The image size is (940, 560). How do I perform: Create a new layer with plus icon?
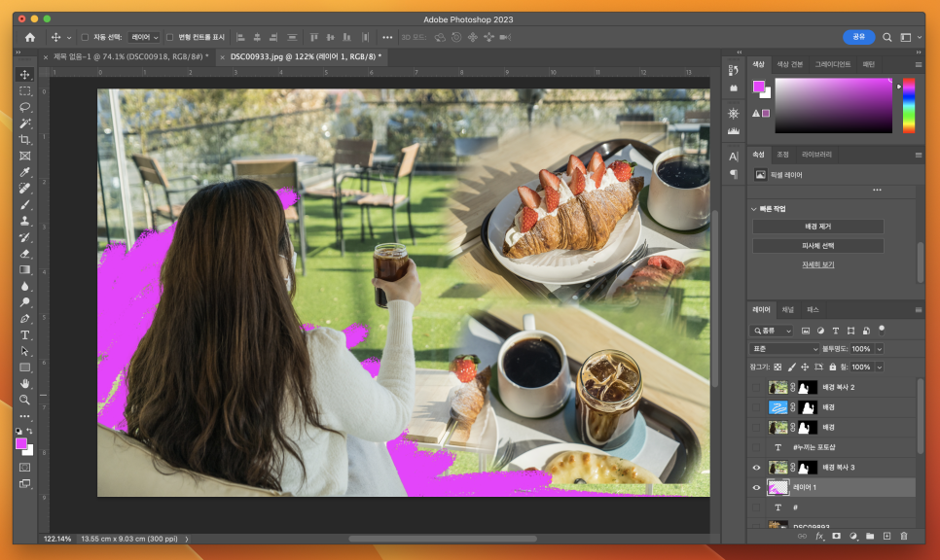pos(886,536)
